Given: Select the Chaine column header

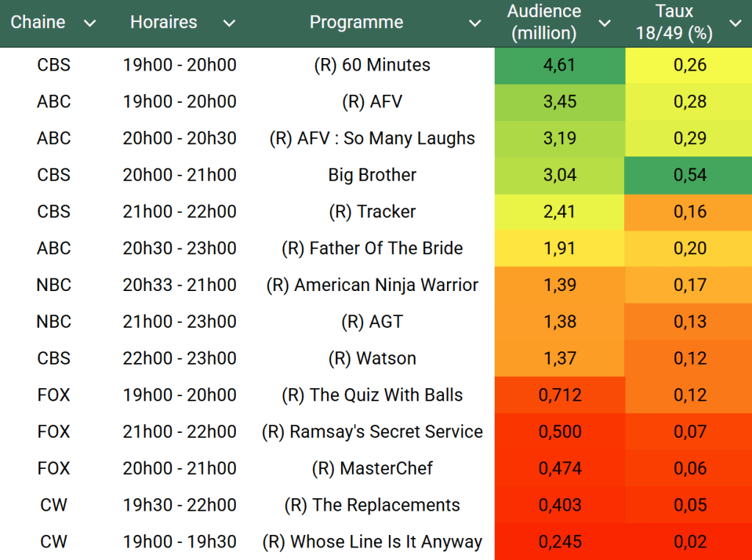Looking at the screenshot, I should click(38, 23).
